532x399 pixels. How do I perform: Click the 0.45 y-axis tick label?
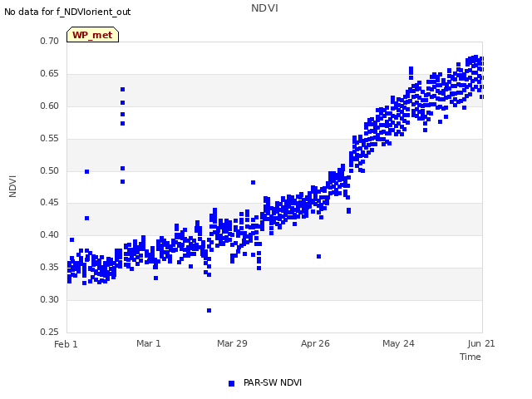point(50,203)
